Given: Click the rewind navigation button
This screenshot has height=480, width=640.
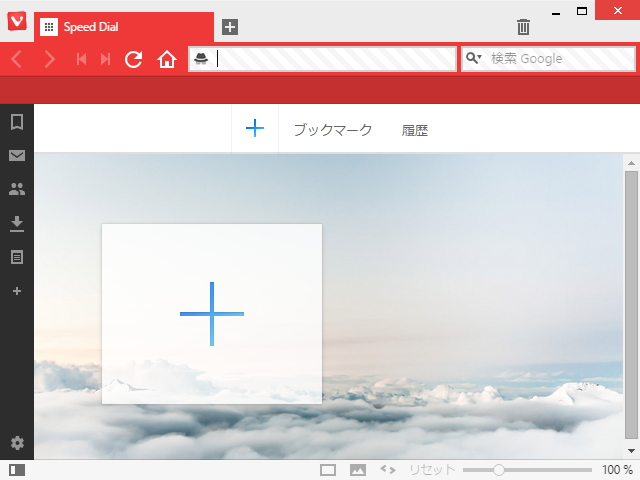Looking at the screenshot, I should pyautogui.click(x=81, y=60).
